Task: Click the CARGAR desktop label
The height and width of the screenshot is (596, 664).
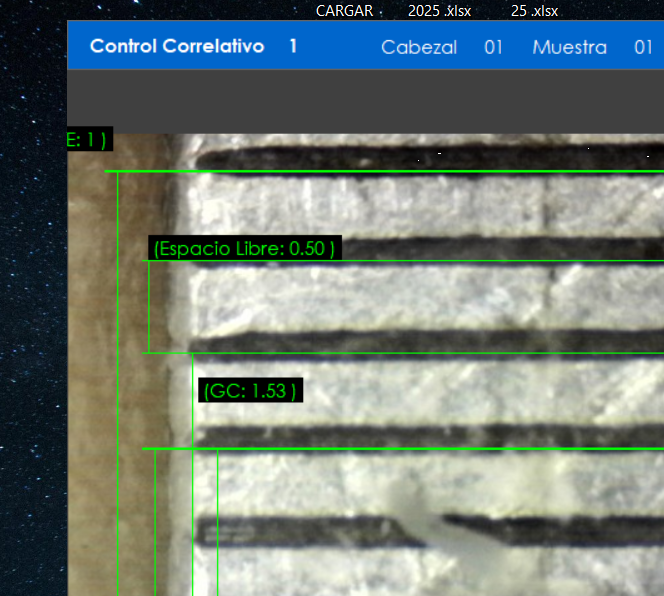Action: pyautogui.click(x=344, y=11)
